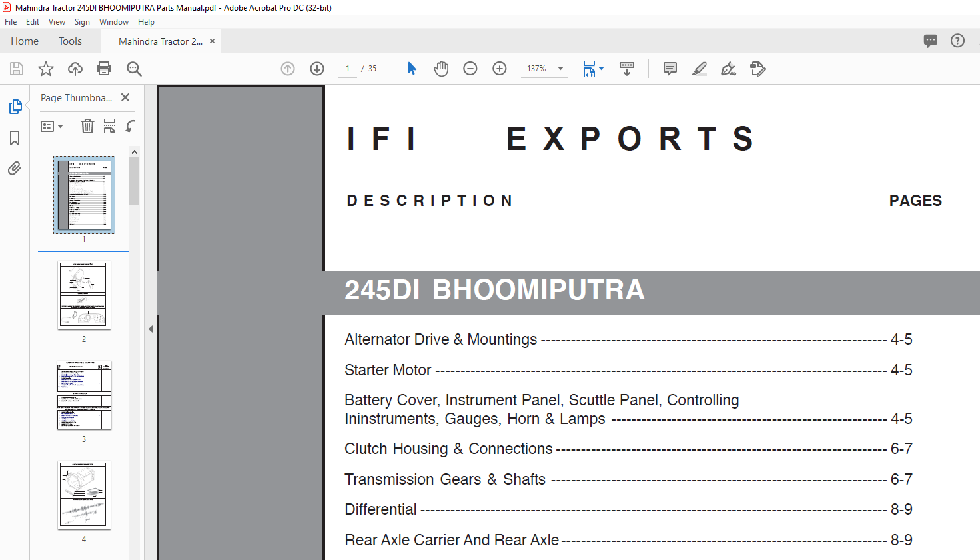Click the scrolling mode icon

click(x=627, y=69)
